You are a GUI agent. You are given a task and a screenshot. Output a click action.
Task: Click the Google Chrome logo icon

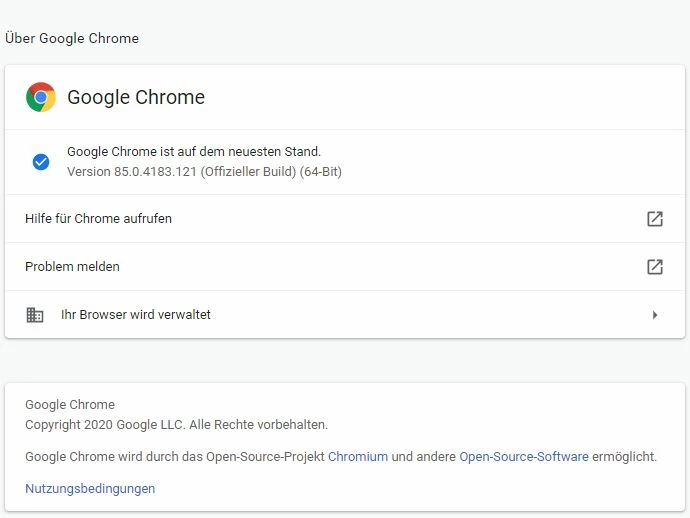[x=41, y=97]
